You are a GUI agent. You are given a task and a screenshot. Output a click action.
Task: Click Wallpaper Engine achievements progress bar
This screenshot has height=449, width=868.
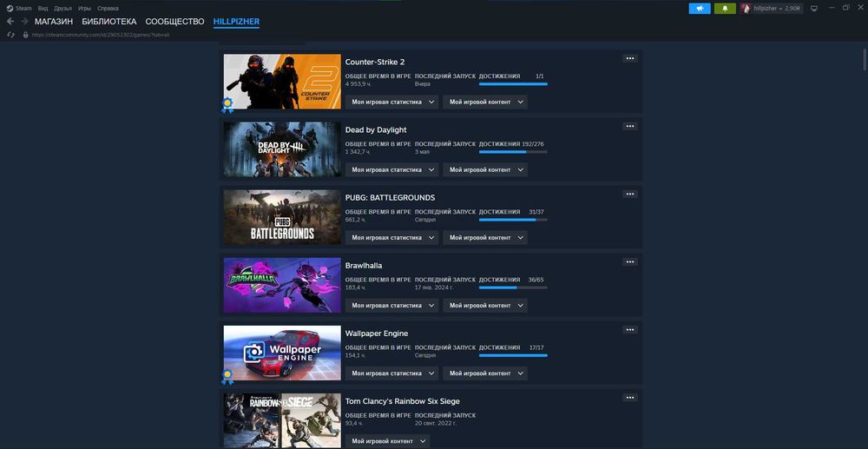pyautogui.click(x=513, y=355)
